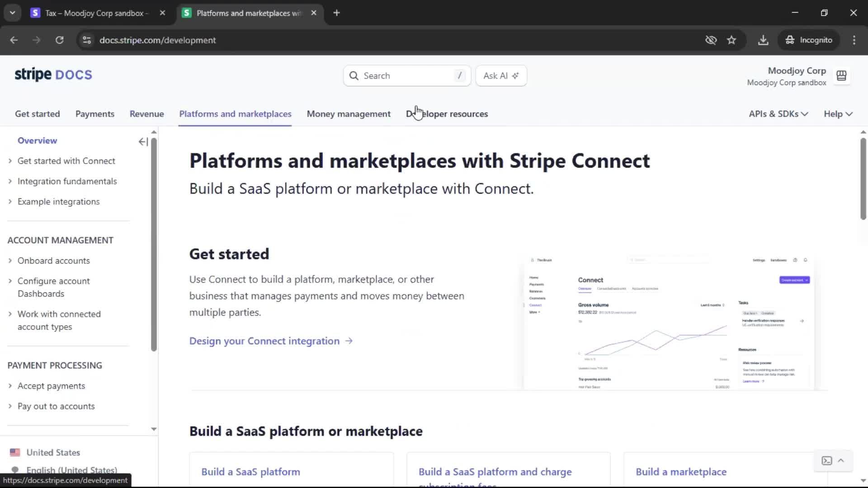The image size is (868, 488).
Task: Open the browser downloads icon
Action: [x=763, y=40]
